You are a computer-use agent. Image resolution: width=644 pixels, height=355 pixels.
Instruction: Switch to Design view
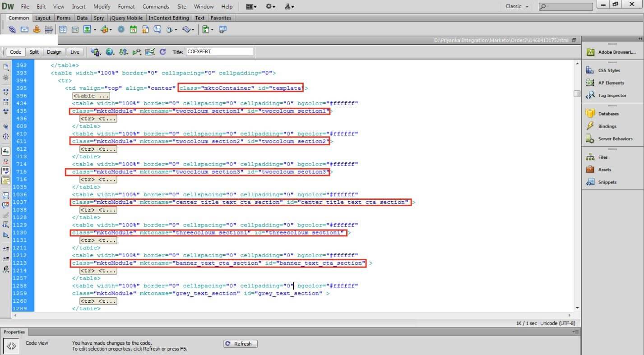click(x=54, y=52)
